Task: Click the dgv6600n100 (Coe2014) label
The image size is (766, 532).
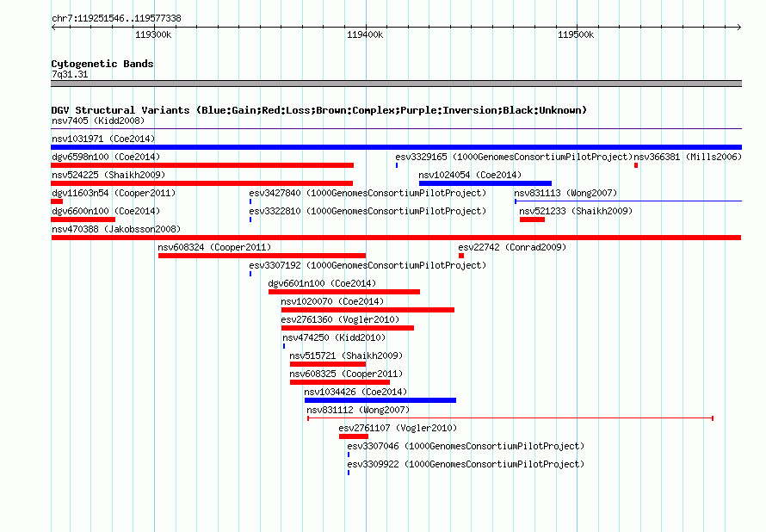Action: [106, 211]
